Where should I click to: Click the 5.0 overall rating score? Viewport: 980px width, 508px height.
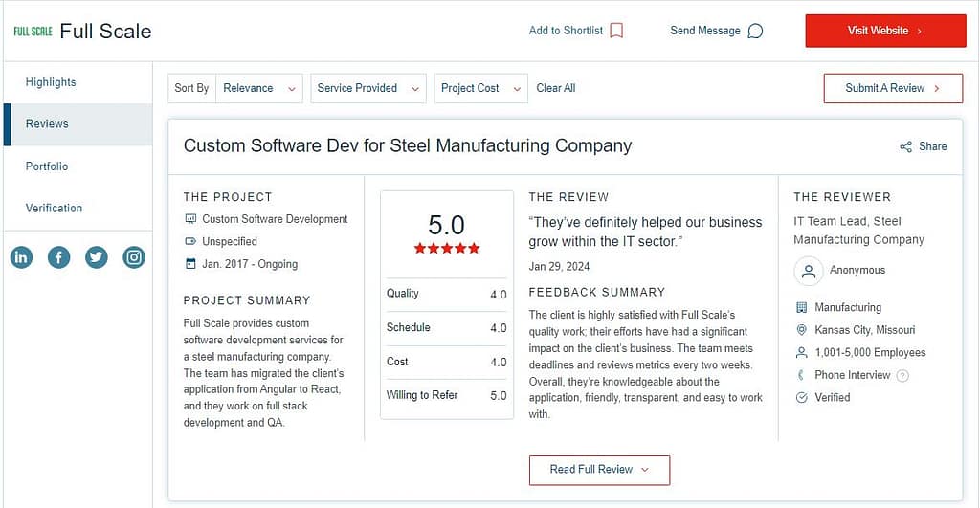pyautogui.click(x=446, y=225)
